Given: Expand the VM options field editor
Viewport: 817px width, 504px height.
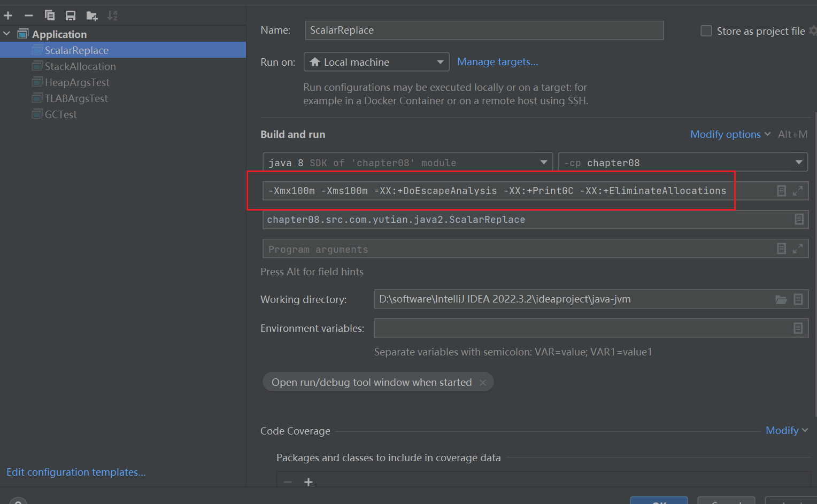Looking at the screenshot, I should click(x=797, y=191).
